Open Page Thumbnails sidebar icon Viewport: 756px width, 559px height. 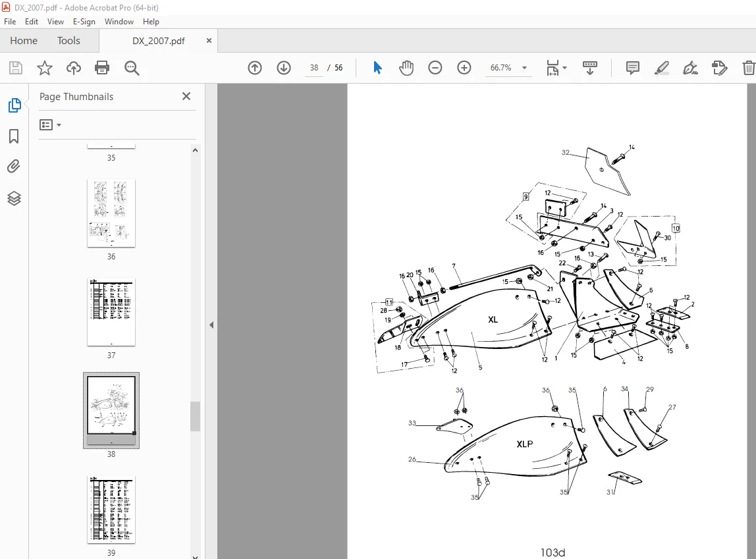point(14,105)
